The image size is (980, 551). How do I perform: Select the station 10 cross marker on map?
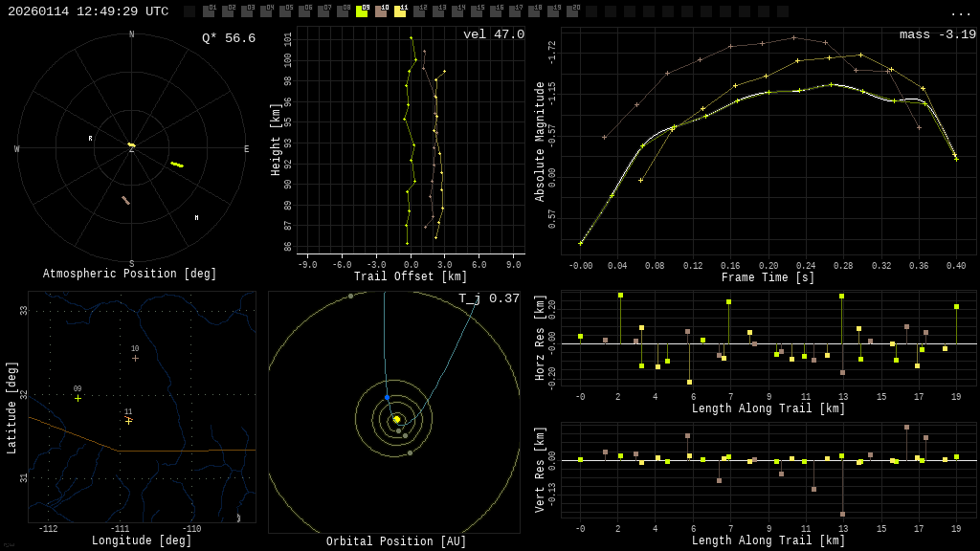click(x=135, y=358)
